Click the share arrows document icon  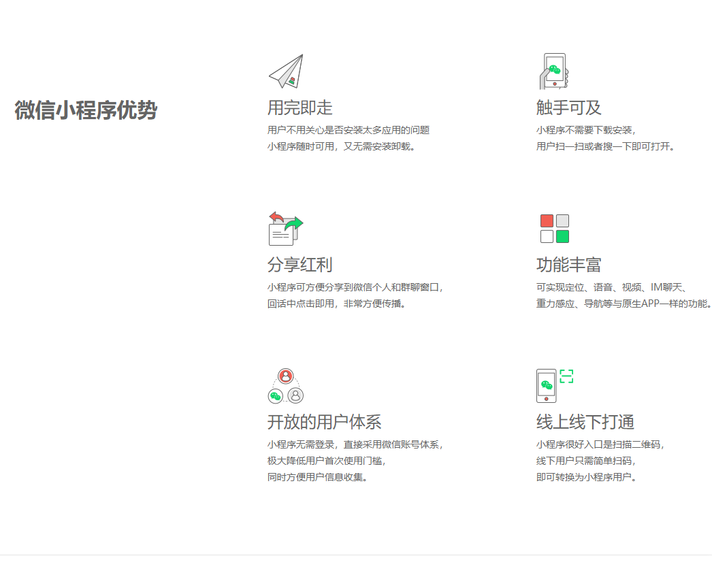(285, 229)
